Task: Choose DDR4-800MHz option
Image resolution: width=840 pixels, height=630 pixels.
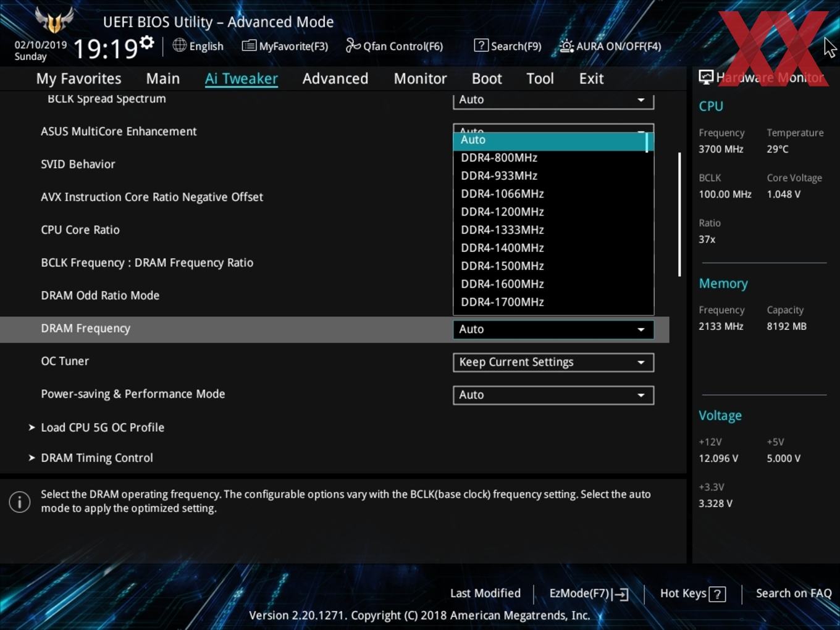Action: 550,157
